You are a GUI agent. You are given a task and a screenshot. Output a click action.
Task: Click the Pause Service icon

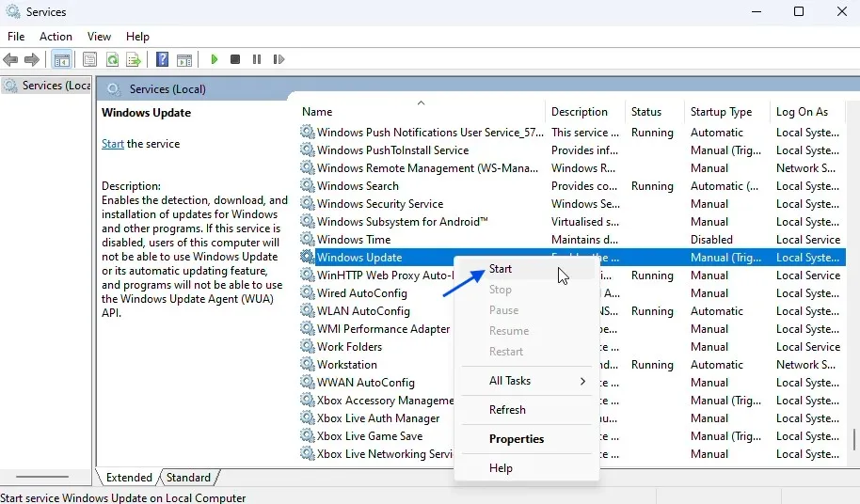tap(257, 59)
